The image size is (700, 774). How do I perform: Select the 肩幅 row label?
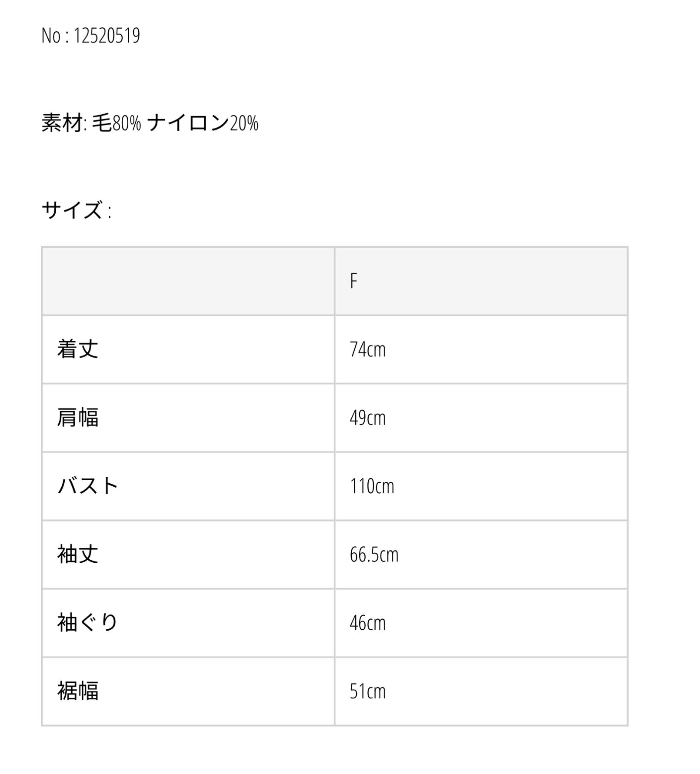78,418
